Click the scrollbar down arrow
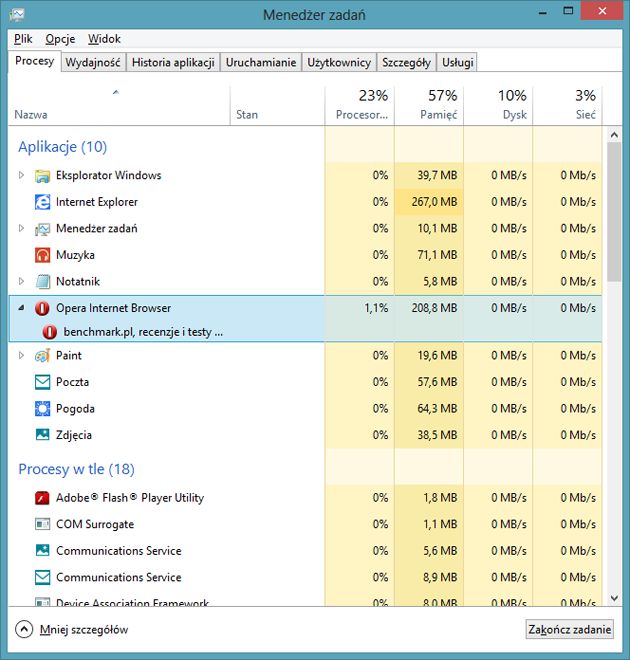630x660 pixels. pos(614,598)
